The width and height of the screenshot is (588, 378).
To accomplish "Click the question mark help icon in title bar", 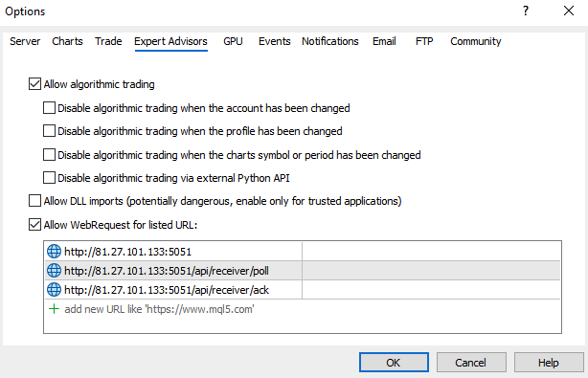I will coord(526,11).
